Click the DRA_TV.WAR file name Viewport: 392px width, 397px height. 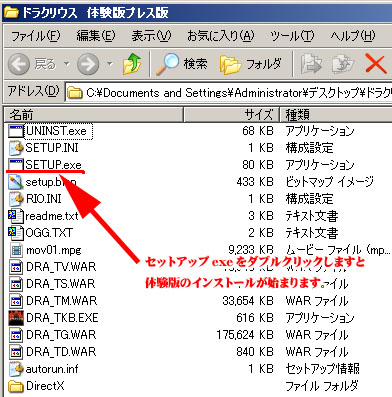coord(61,267)
